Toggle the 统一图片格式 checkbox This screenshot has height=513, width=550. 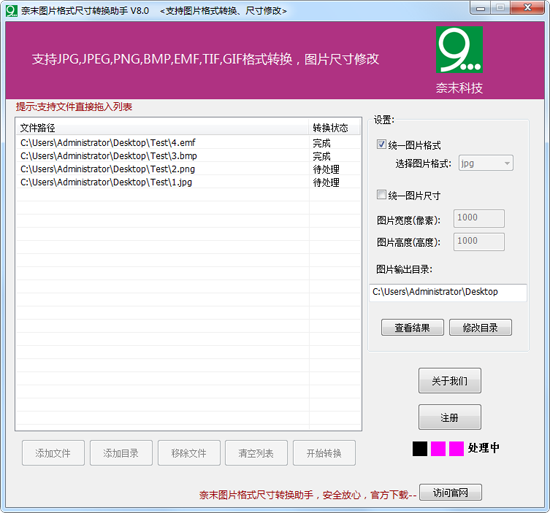pos(381,144)
